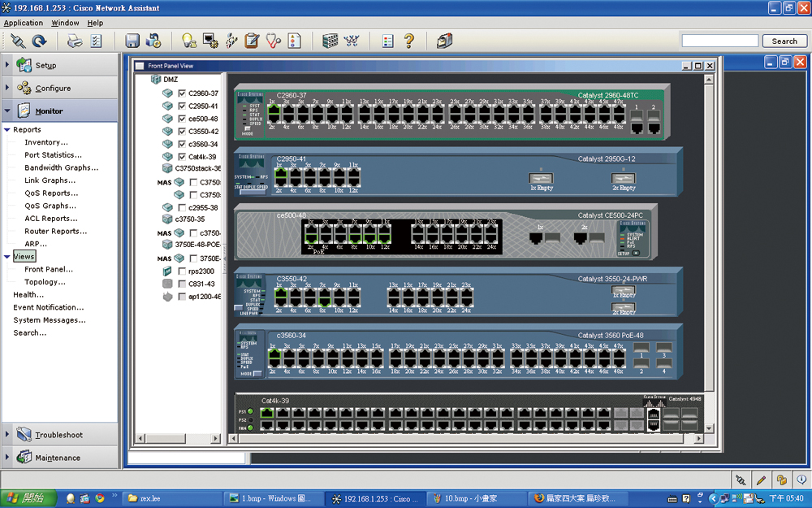Viewport: 812px width, 508px height.
Task: Open Inventory report
Action: [46, 142]
